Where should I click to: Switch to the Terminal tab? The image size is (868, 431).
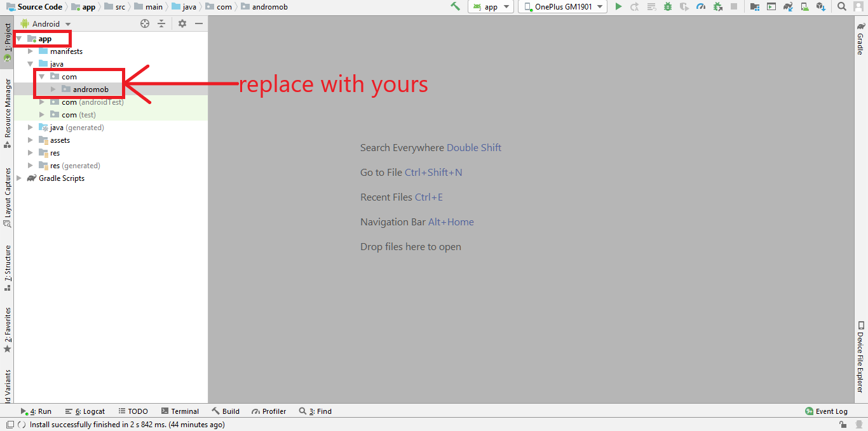(x=180, y=411)
